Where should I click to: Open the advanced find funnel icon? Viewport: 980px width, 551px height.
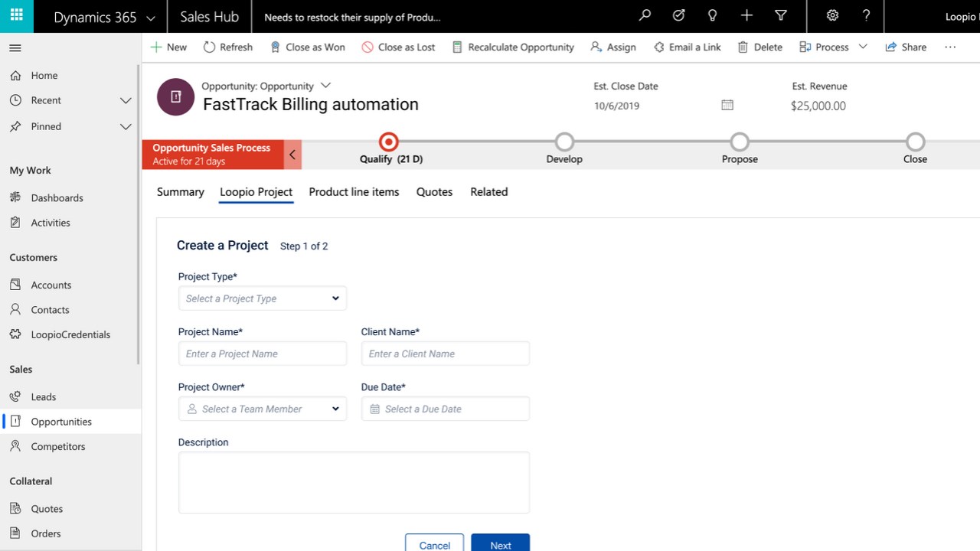(781, 15)
